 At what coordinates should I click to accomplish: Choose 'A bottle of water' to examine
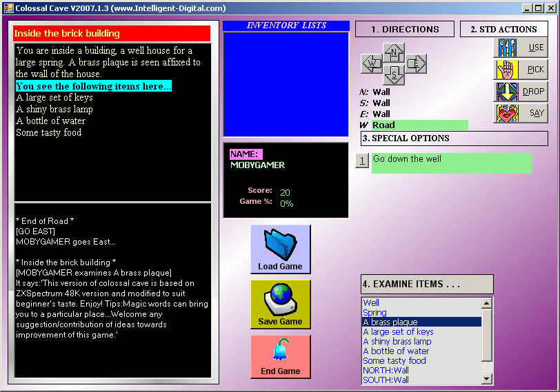pos(396,351)
